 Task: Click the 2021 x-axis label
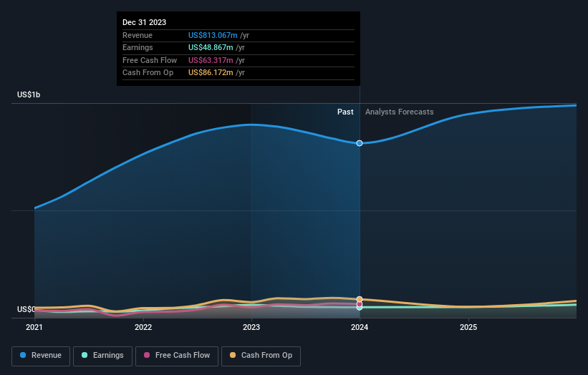coord(34,328)
